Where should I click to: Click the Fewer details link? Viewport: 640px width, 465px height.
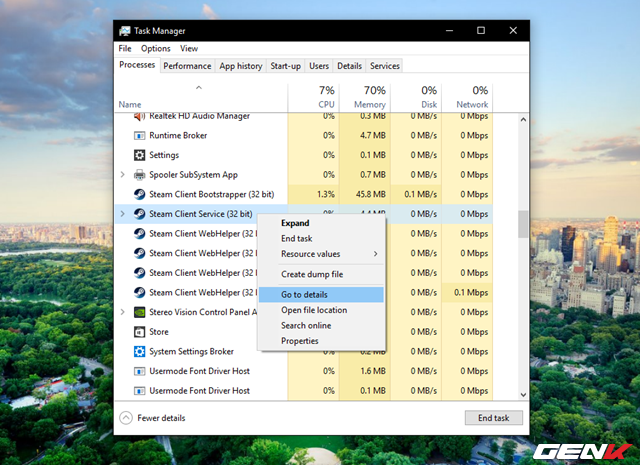[161, 418]
